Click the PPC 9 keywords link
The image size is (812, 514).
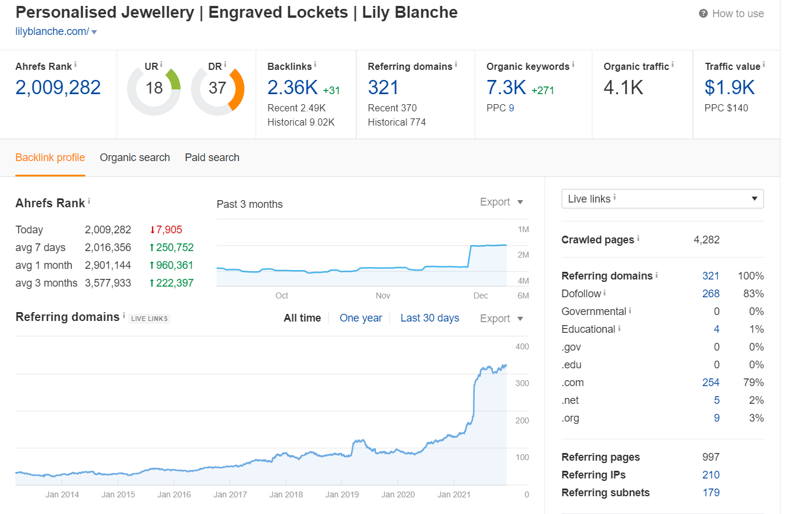tap(511, 108)
